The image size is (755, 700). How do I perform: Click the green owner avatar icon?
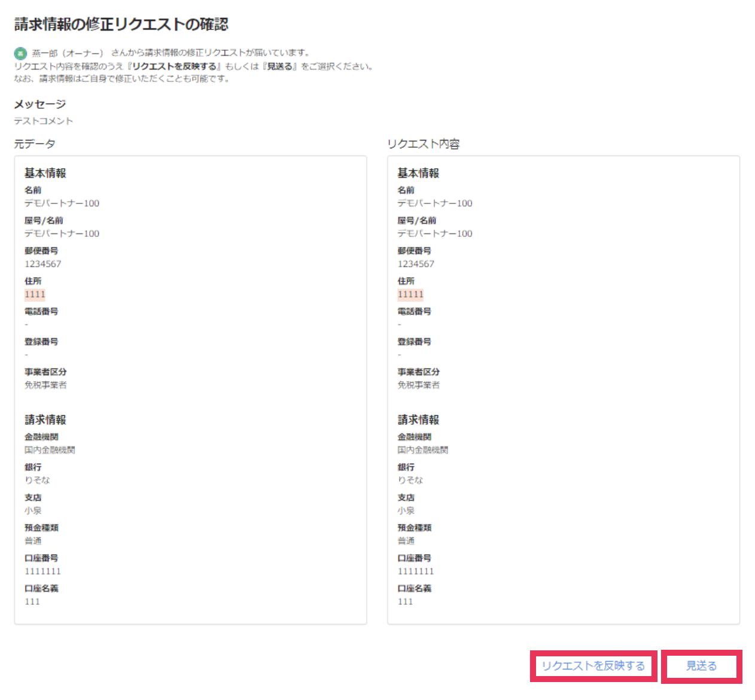click(20, 53)
